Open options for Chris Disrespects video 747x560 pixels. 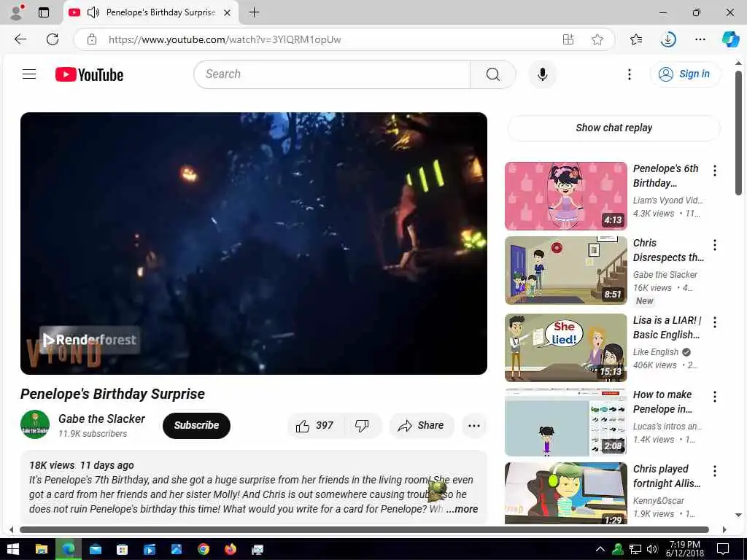click(x=715, y=245)
